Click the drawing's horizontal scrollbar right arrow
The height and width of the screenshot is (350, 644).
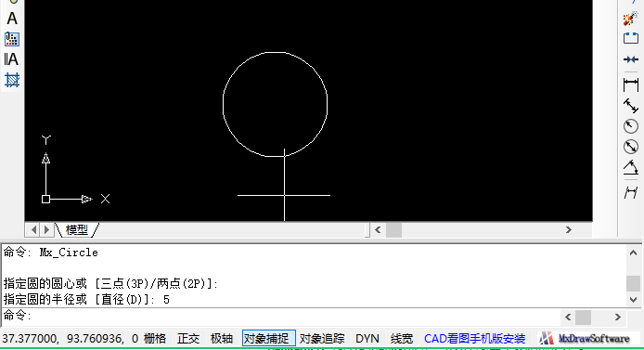pos(569,229)
